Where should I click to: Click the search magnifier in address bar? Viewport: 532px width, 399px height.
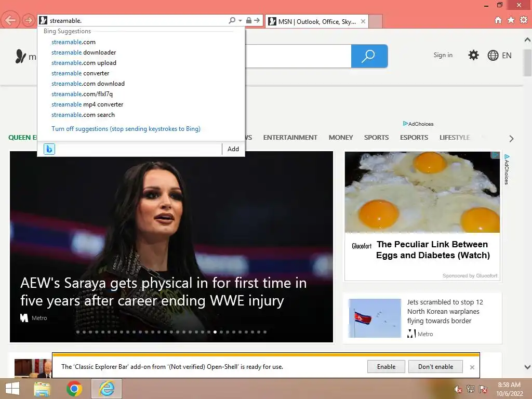point(232,20)
